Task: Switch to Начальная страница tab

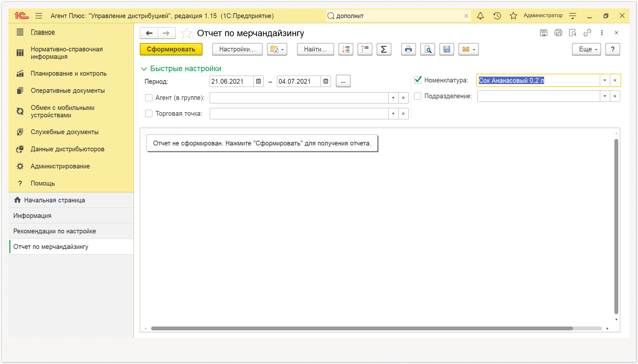Action: (71, 200)
